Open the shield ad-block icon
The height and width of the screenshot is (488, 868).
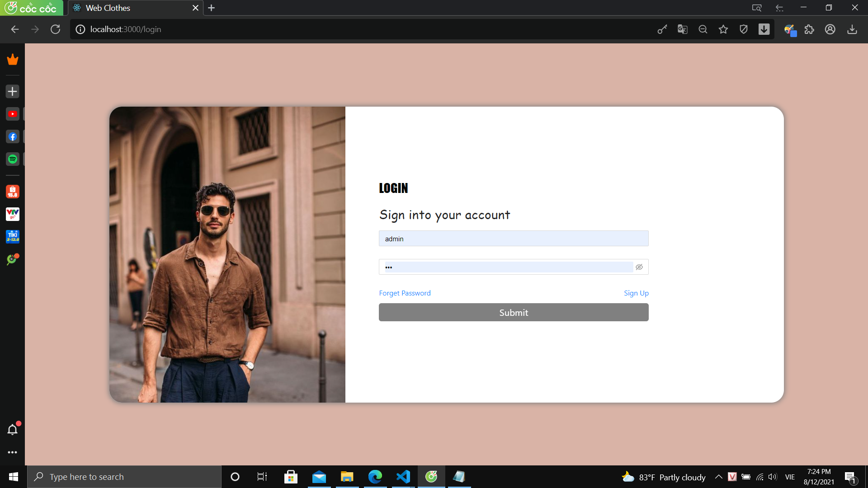[744, 29]
